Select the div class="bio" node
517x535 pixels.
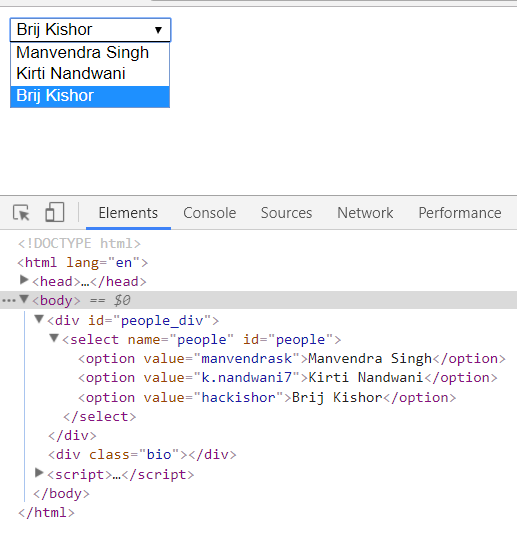click(142, 454)
